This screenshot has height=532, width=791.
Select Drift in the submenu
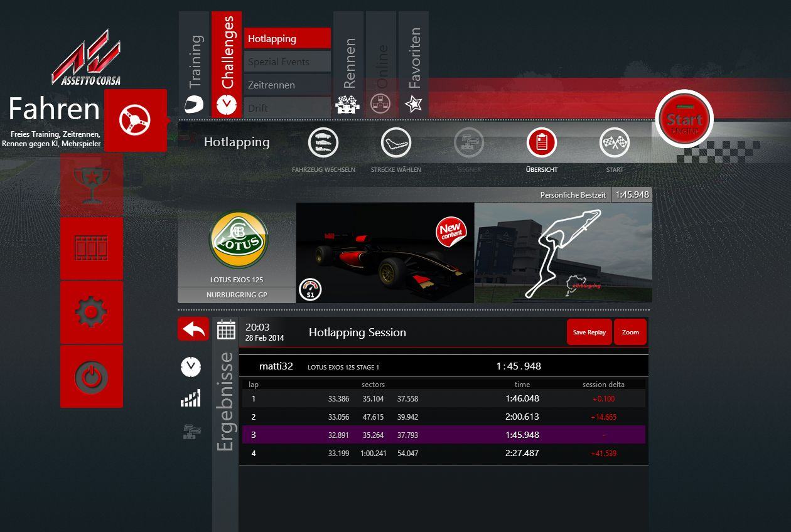click(x=288, y=107)
